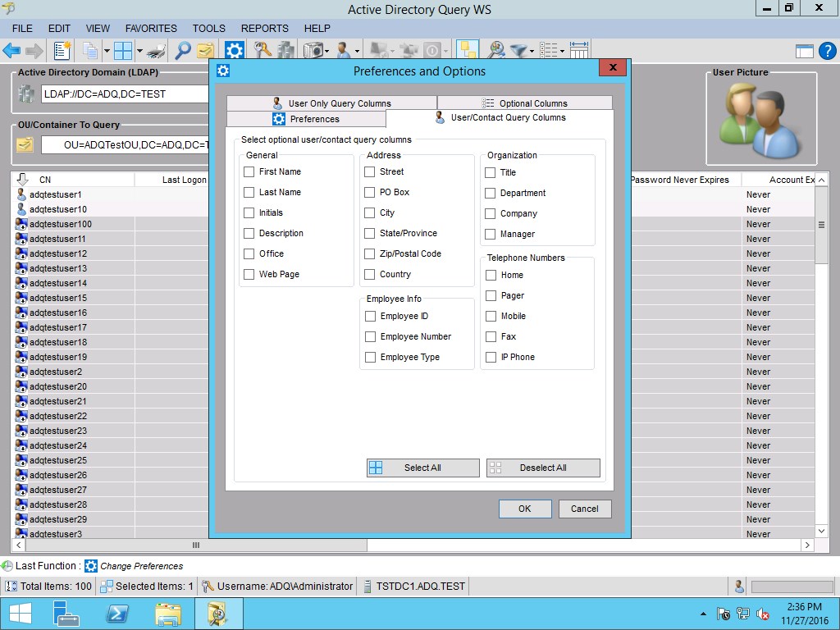The width and height of the screenshot is (840, 630).
Task: Click the blue back arrow toolbar icon
Action: pos(11,51)
